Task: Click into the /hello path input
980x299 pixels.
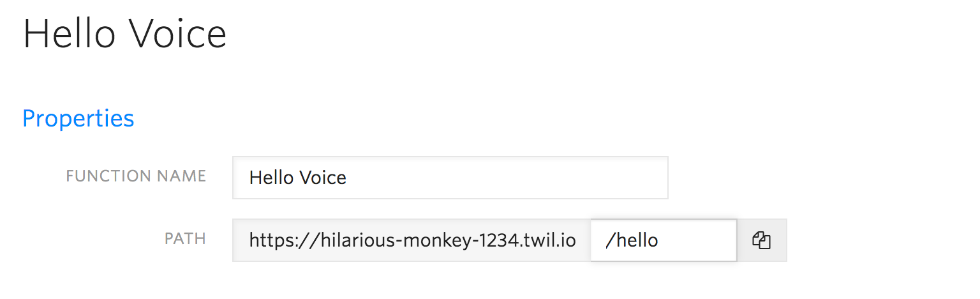Action: (x=664, y=240)
